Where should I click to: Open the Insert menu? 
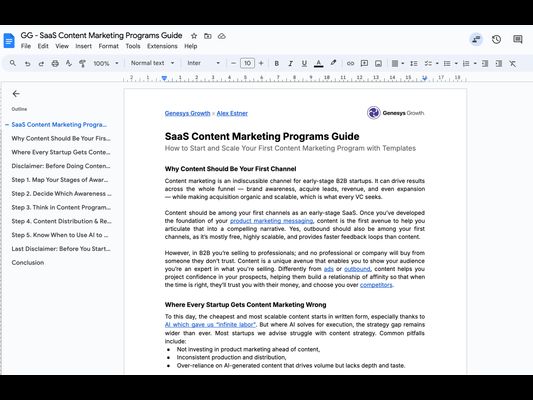click(84, 46)
